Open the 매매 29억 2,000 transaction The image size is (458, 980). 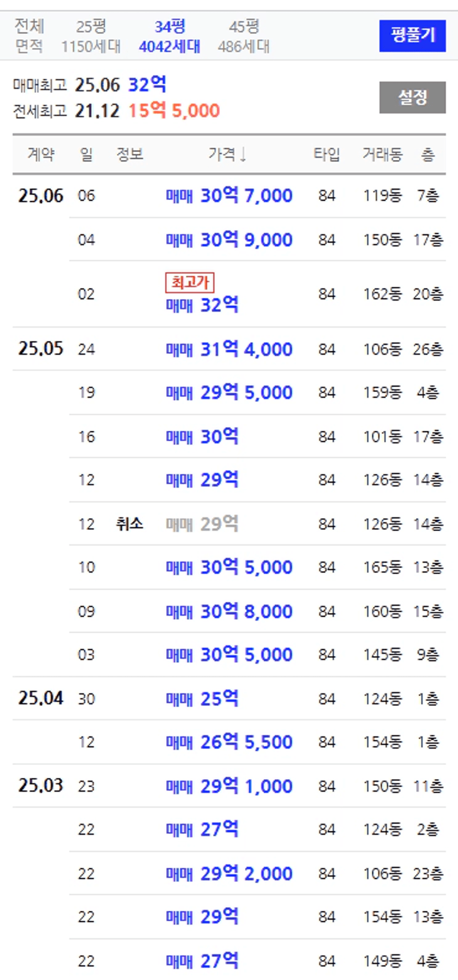257,873
